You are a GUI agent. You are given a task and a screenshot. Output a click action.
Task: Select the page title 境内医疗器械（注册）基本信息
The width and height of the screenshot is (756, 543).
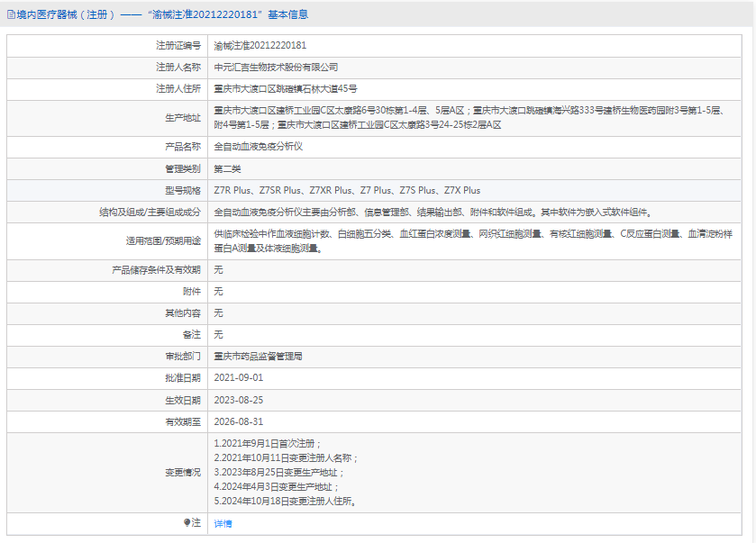click(x=162, y=15)
